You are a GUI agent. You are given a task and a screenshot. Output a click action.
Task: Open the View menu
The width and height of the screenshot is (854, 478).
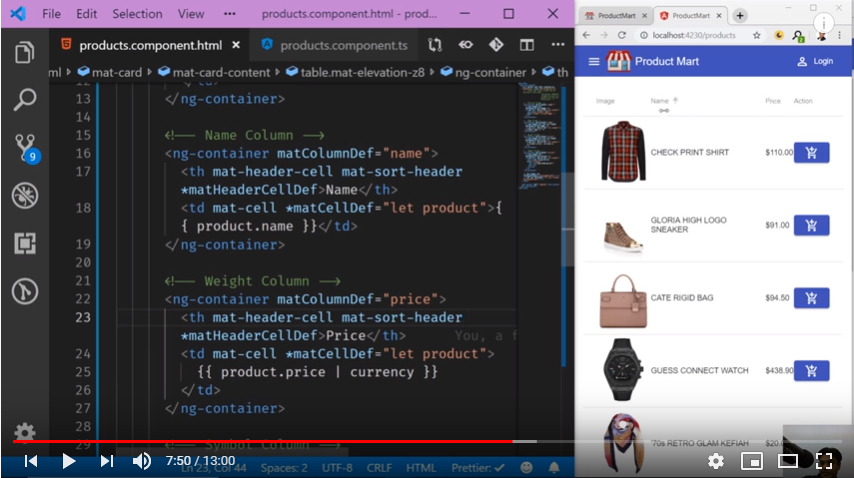[191, 14]
